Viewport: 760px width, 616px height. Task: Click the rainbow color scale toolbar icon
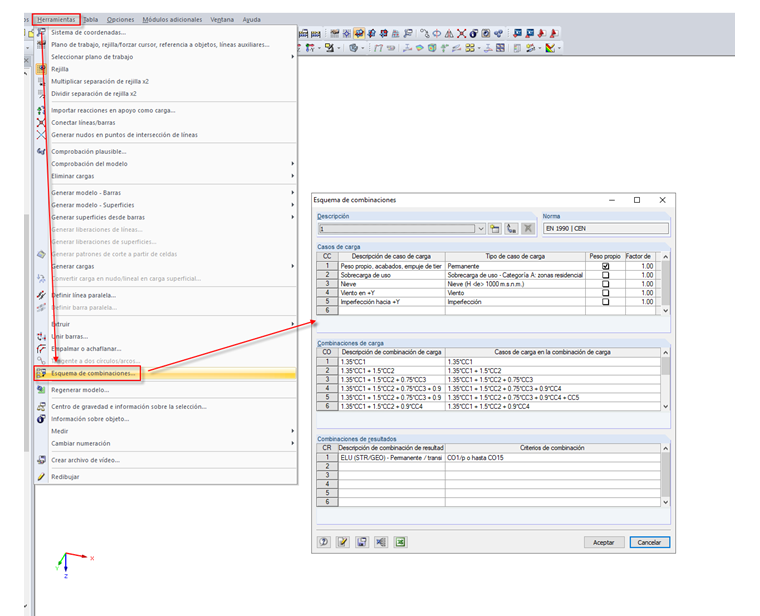pyautogui.click(x=550, y=48)
